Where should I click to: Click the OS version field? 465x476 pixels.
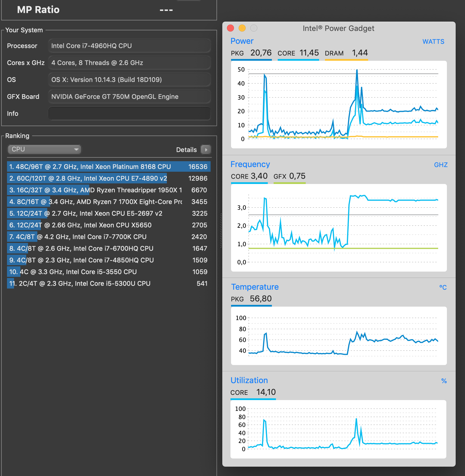coord(129,80)
